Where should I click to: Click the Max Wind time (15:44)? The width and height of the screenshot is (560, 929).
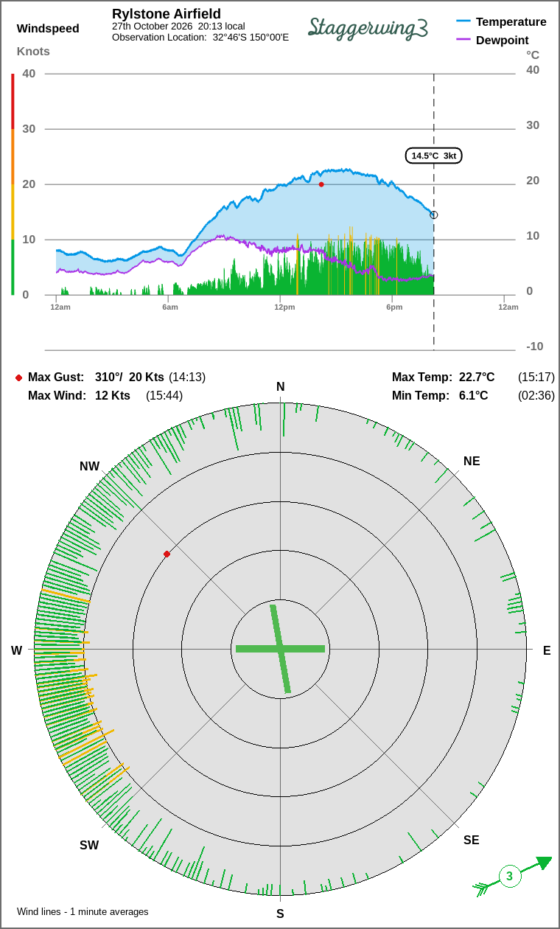[164, 395]
